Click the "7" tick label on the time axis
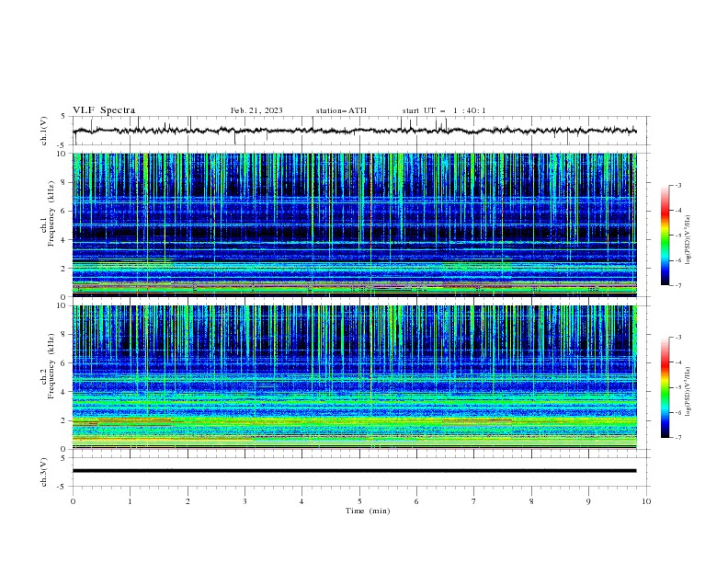This screenshot has width=728, height=563. tap(474, 501)
